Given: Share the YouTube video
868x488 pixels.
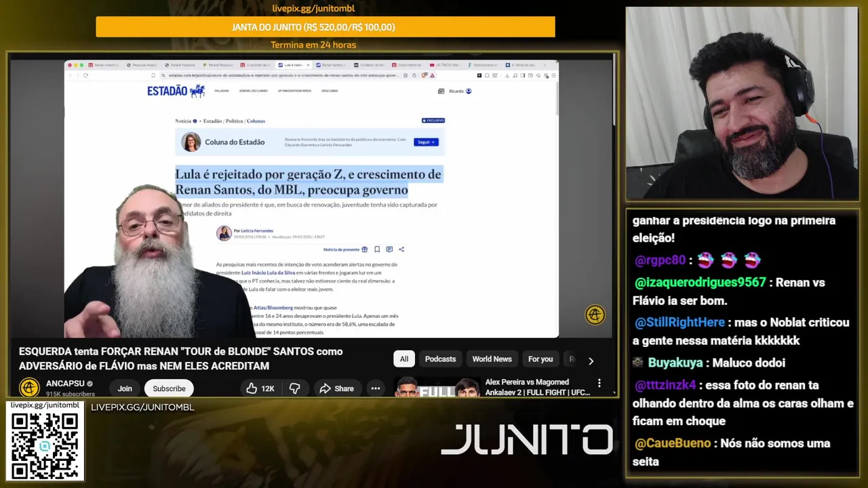Looking at the screenshot, I should click(337, 388).
